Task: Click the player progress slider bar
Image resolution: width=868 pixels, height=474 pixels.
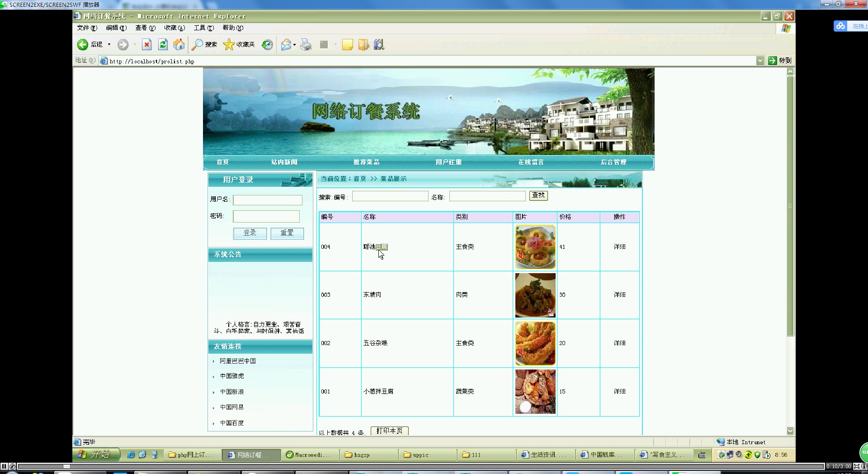Action: click(x=420, y=466)
